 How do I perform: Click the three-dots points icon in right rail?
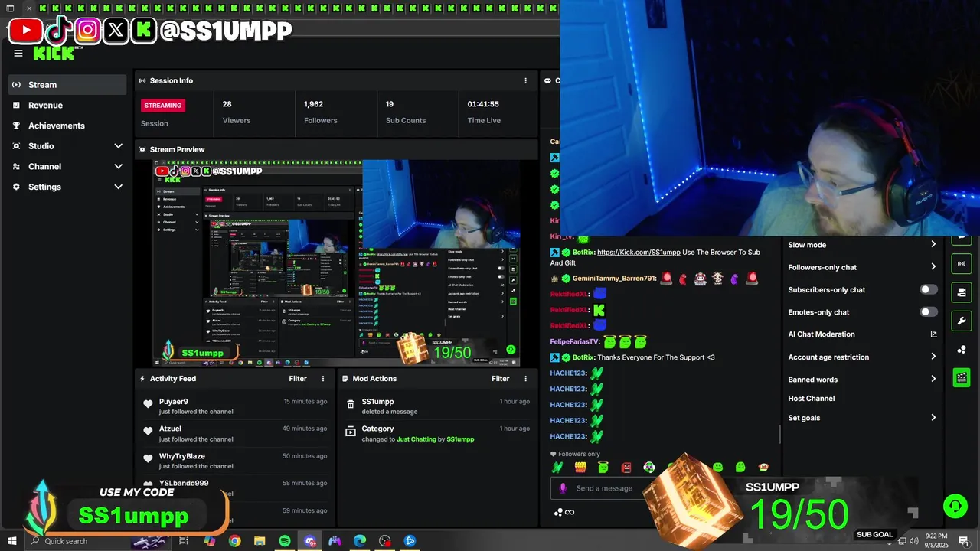pyautogui.click(x=962, y=350)
